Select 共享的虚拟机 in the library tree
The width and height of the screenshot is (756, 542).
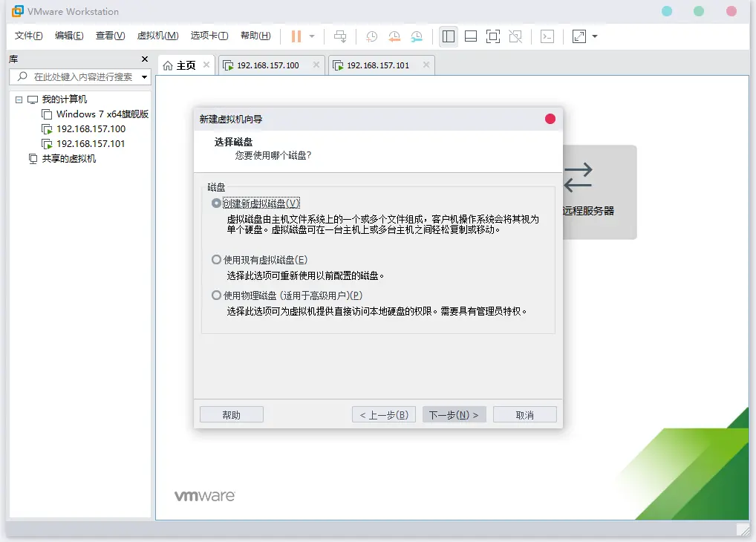click(x=69, y=159)
